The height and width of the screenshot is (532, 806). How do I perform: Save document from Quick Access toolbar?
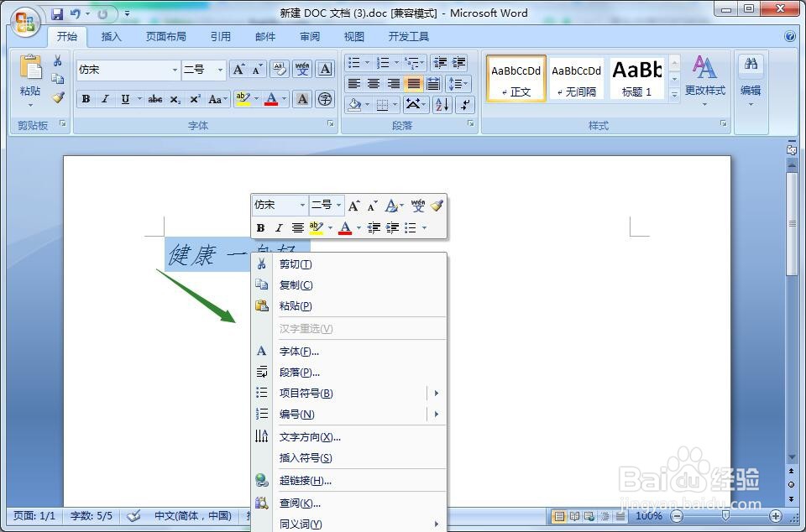click(x=57, y=14)
